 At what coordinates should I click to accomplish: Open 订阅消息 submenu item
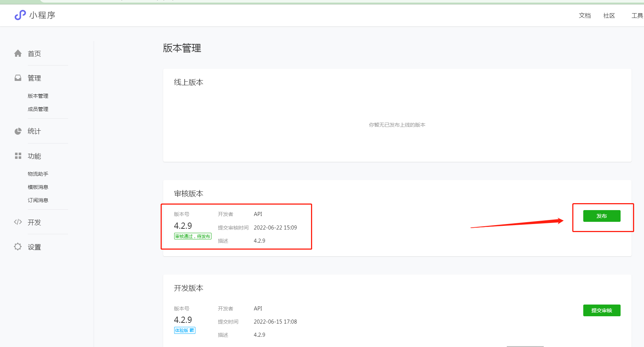coord(38,200)
